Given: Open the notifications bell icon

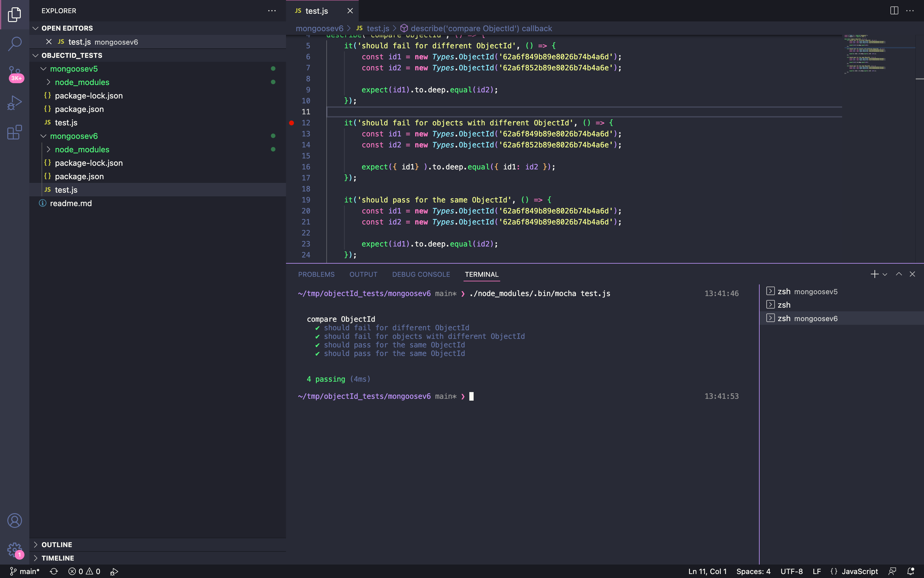Looking at the screenshot, I should (911, 571).
